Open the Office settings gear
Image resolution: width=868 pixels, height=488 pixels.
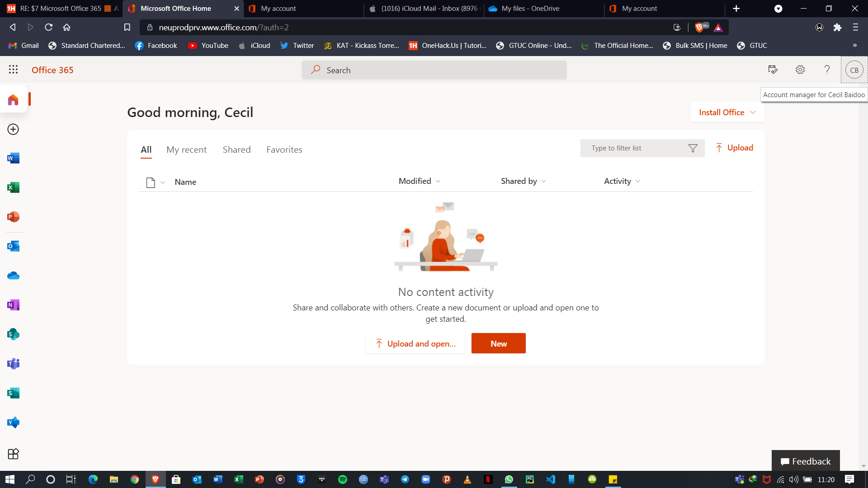point(800,70)
